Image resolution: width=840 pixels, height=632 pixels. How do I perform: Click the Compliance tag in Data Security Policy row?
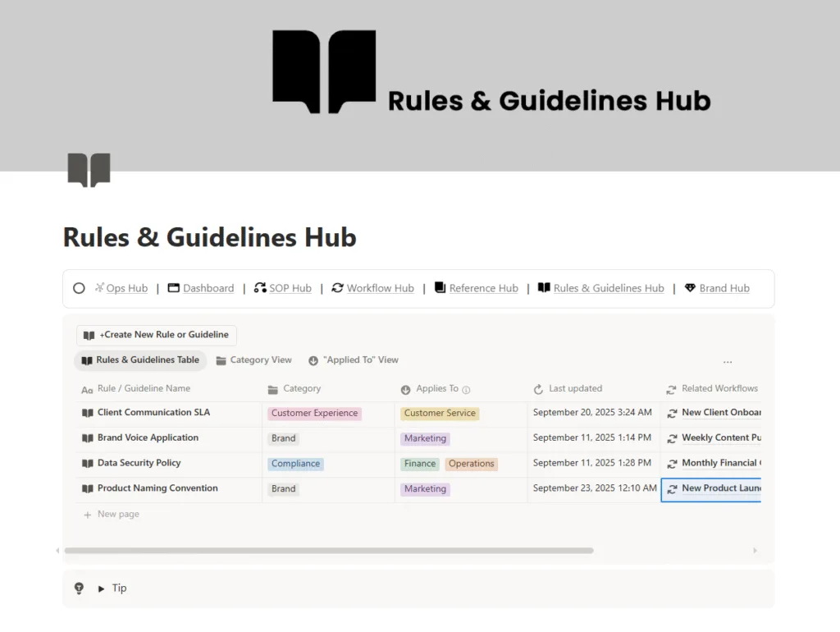pyautogui.click(x=295, y=464)
